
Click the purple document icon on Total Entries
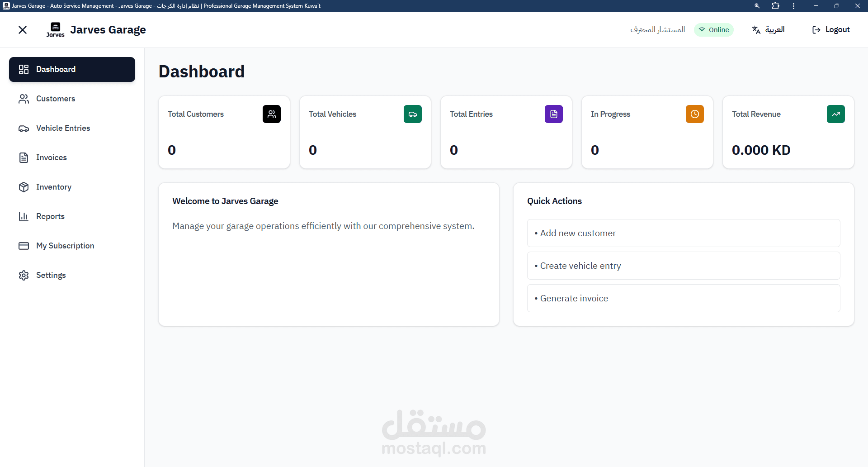[x=554, y=114]
